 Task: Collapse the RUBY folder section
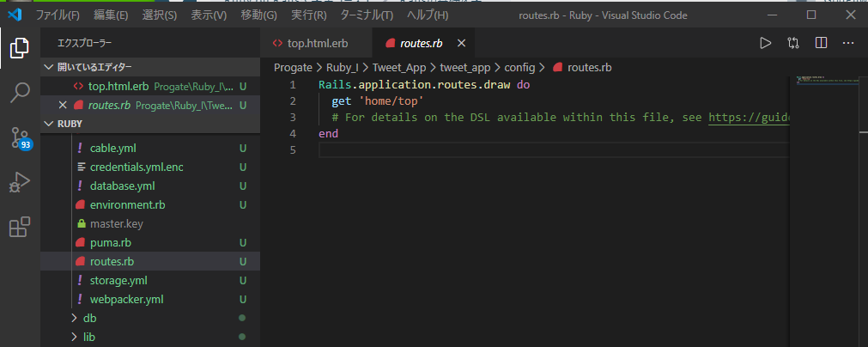point(150,124)
